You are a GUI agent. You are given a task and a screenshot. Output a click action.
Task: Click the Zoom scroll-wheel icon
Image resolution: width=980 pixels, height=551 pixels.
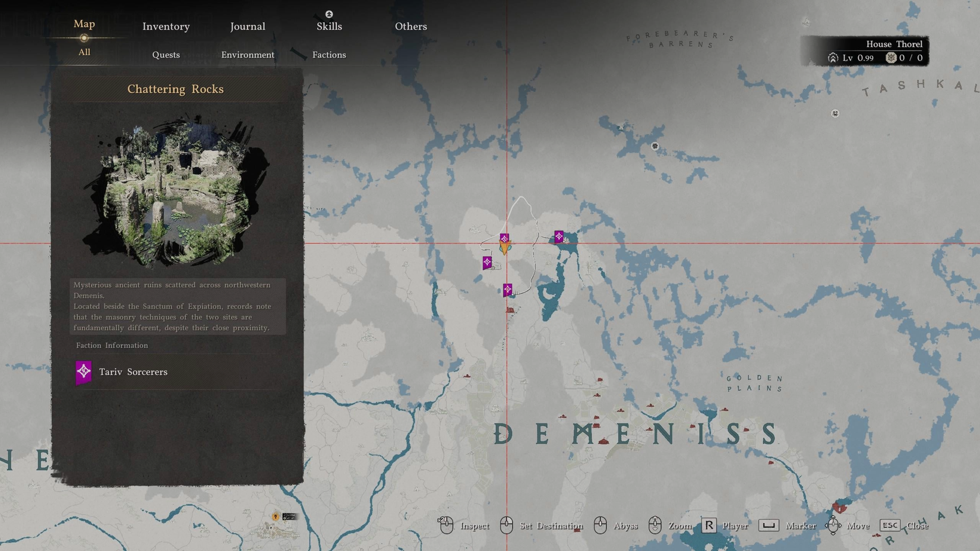[x=656, y=525]
